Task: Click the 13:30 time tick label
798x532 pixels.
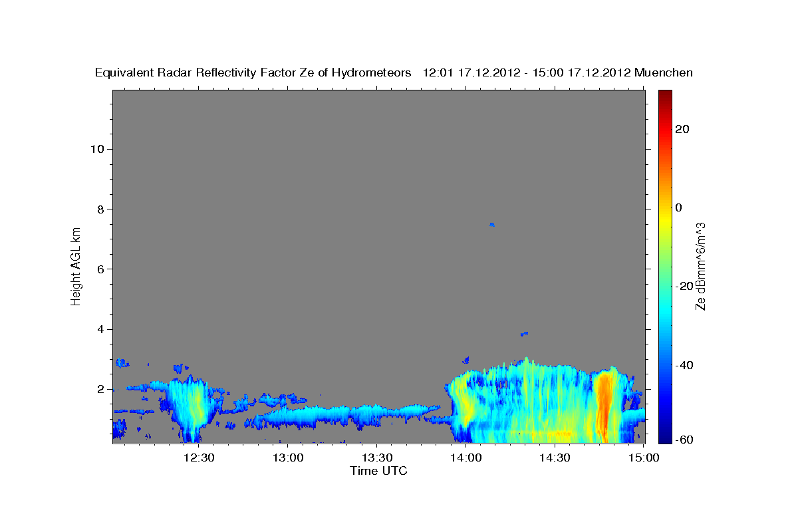Action: pyautogui.click(x=376, y=458)
